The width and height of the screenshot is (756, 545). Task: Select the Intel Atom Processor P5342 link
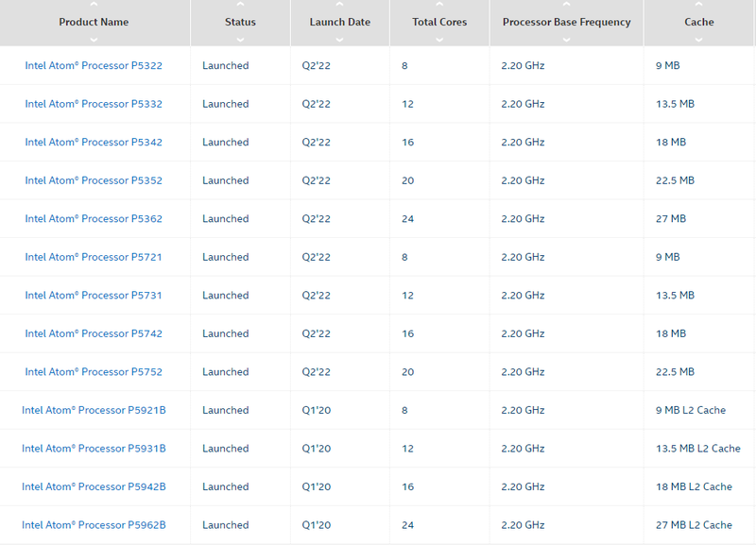pyautogui.click(x=94, y=143)
